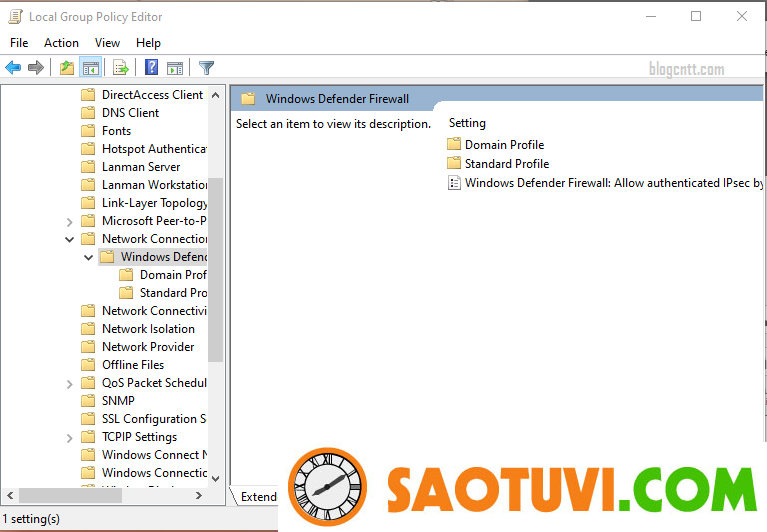The image size is (767, 532).
Task: Select DirectAccess Client in the tree
Action: click(x=152, y=95)
